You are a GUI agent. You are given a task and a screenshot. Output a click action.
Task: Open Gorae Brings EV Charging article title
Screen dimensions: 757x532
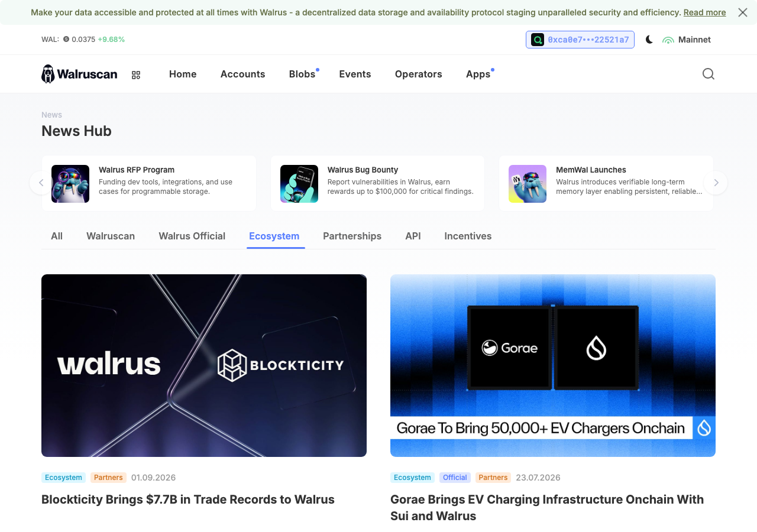[547, 508]
